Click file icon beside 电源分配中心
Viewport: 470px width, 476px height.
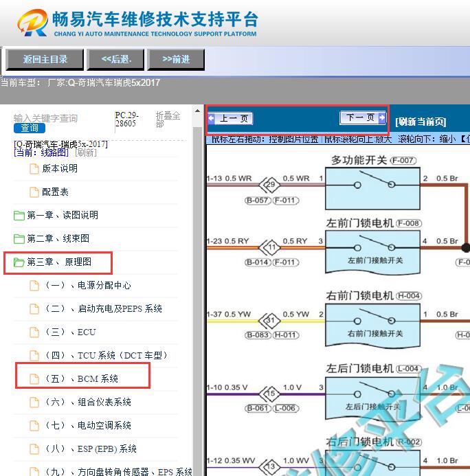point(34,286)
